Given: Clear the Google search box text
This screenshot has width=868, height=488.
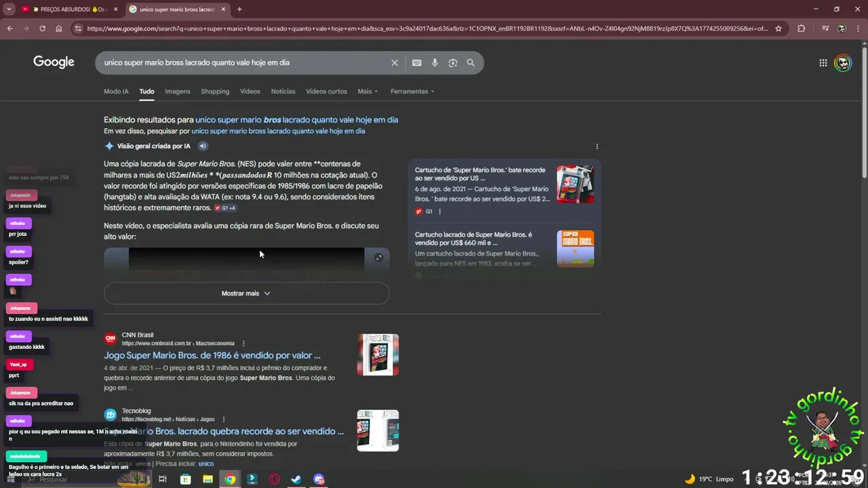Looking at the screenshot, I should [395, 62].
